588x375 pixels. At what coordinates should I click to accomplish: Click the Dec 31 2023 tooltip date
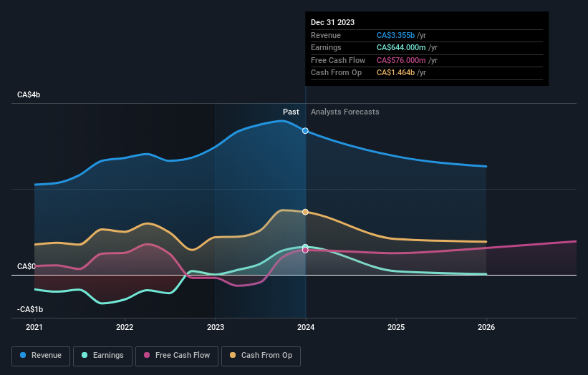tap(332, 22)
